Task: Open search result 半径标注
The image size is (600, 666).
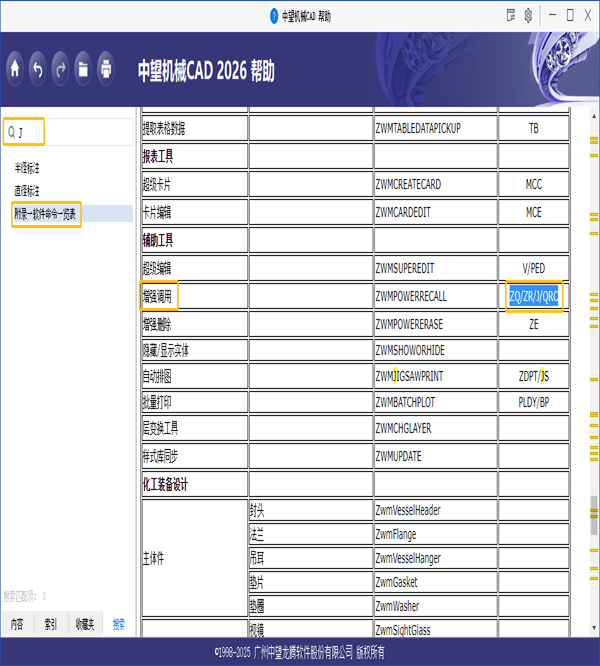Action: (27, 168)
